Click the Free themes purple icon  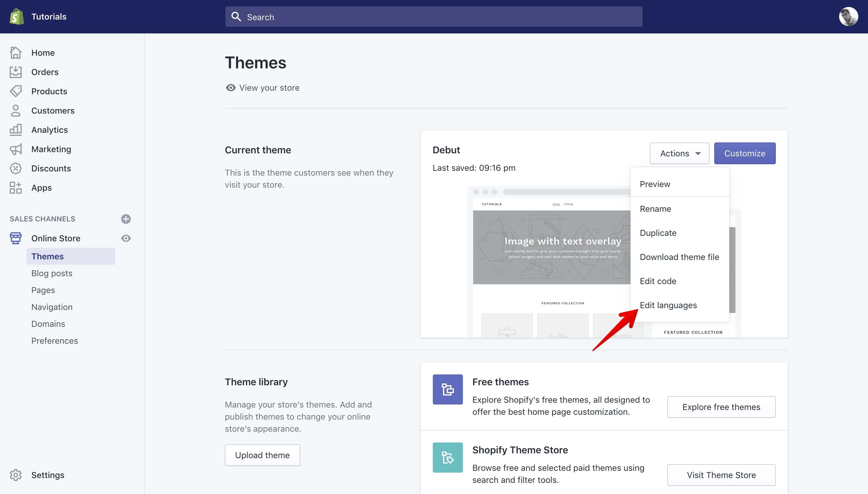448,389
